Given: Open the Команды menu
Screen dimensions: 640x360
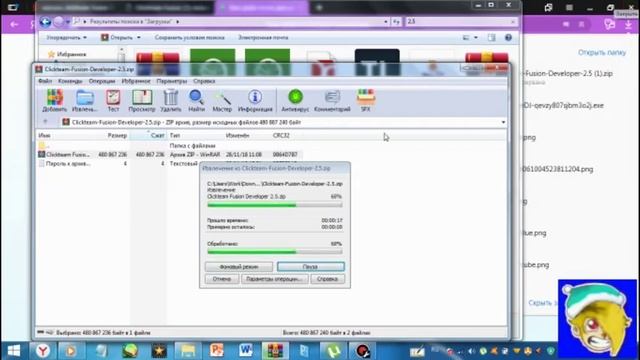Looking at the screenshot, I should (x=70, y=81).
